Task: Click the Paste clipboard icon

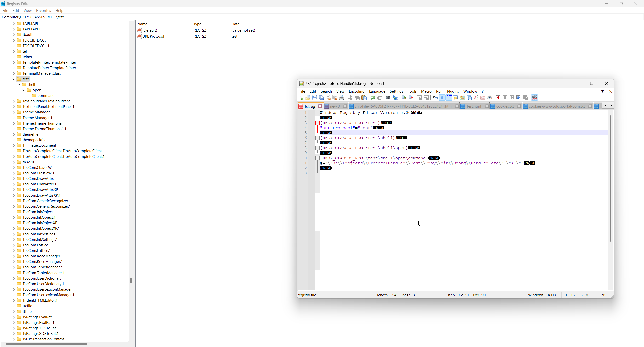Action: click(x=364, y=98)
